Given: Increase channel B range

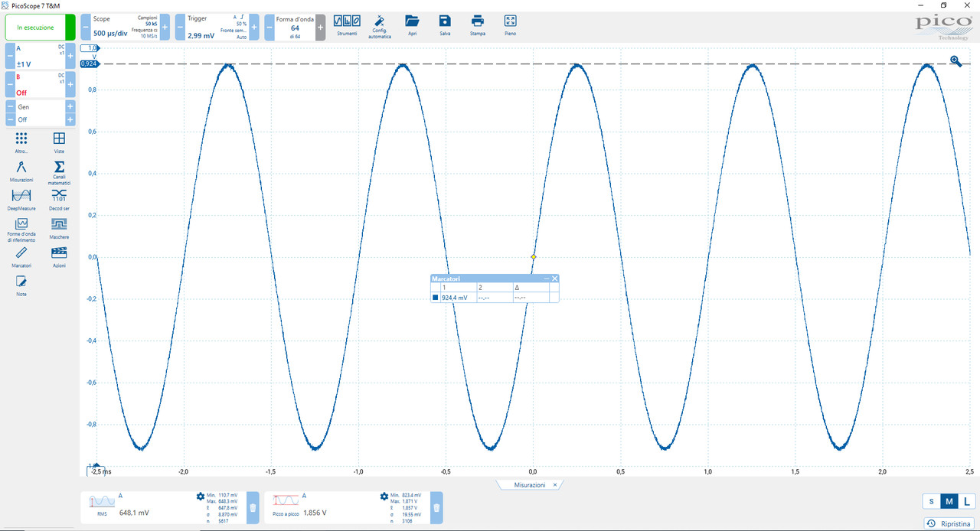Looking at the screenshot, I should pyautogui.click(x=70, y=84).
